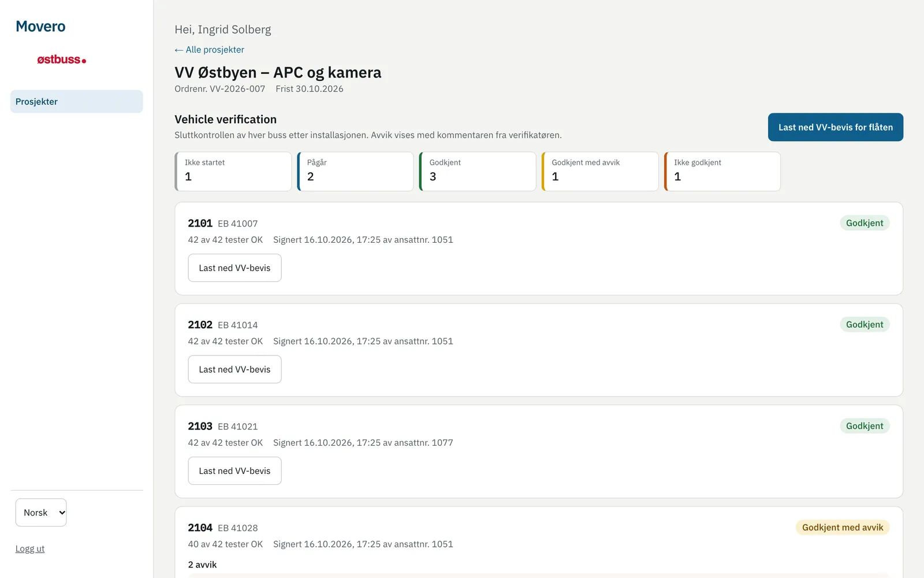Download fleet VV-bevis with Last ned VV-bevis for flåten

click(x=835, y=127)
